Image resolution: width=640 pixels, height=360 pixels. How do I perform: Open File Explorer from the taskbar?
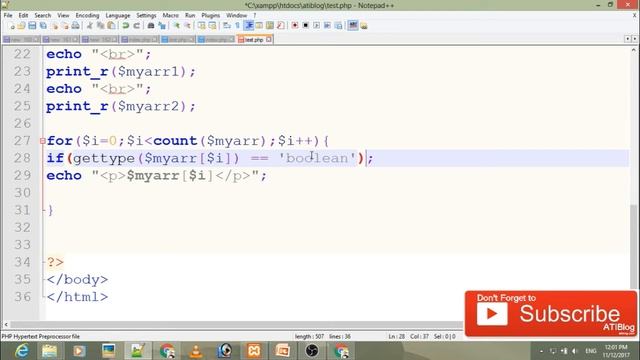coord(49,351)
